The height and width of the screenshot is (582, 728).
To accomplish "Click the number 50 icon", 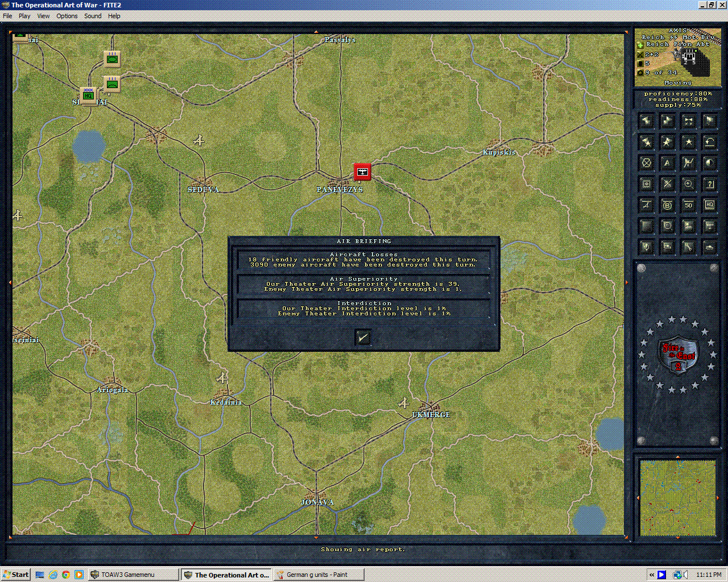I will pyautogui.click(x=688, y=205).
